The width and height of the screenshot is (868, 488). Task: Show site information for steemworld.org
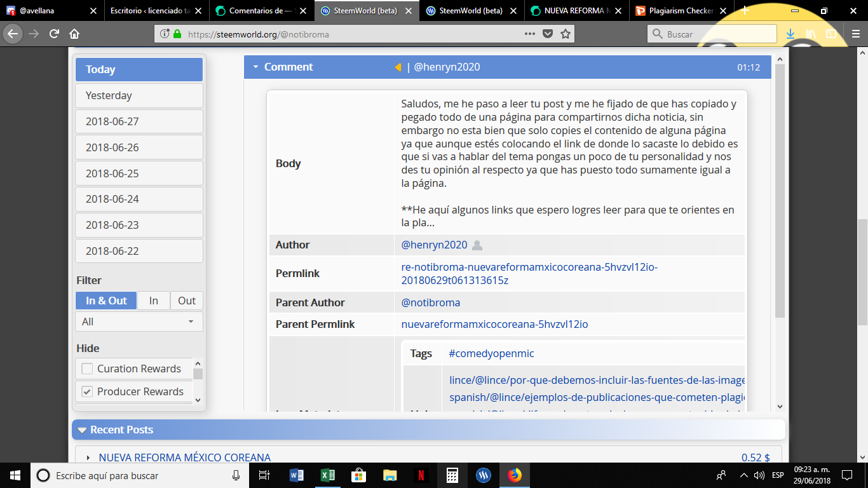click(x=165, y=34)
